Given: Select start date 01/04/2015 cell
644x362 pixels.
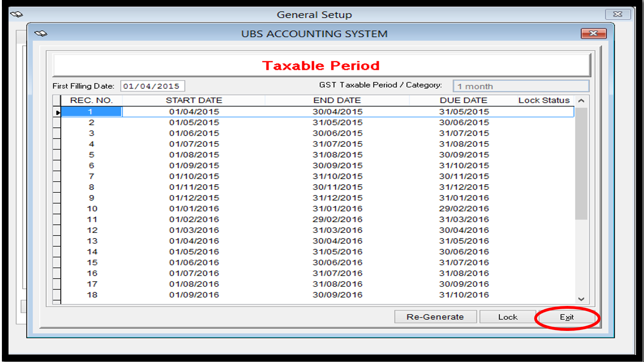Looking at the screenshot, I should tap(194, 112).
